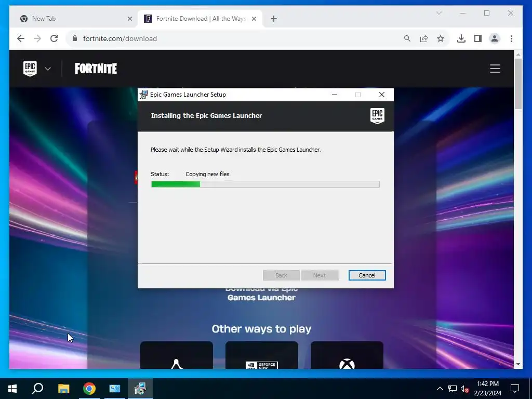This screenshot has width=532, height=399.
Task: Click the 'Installing the Epic Games Launcher' heading
Action: [x=206, y=116]
